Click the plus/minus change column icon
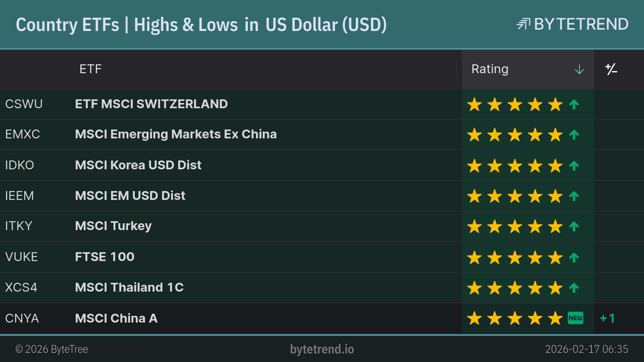Viewport: 644px width, 362px height. coord(611,69)
